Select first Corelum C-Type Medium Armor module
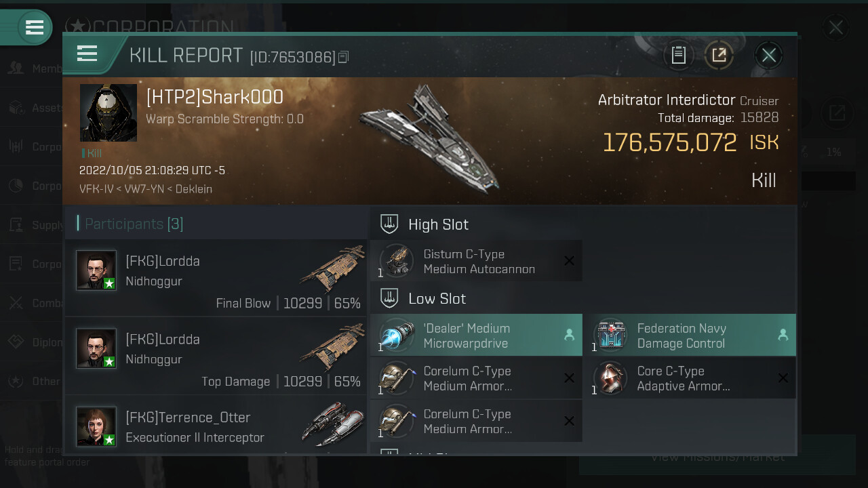The width and height of the screenshot is (868, 488). [x=476, y=378]
